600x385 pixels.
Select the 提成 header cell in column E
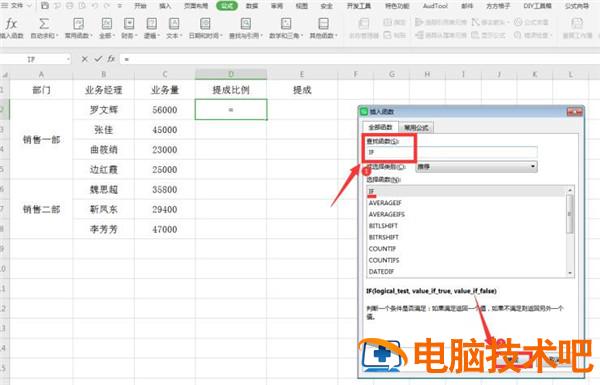302,90
